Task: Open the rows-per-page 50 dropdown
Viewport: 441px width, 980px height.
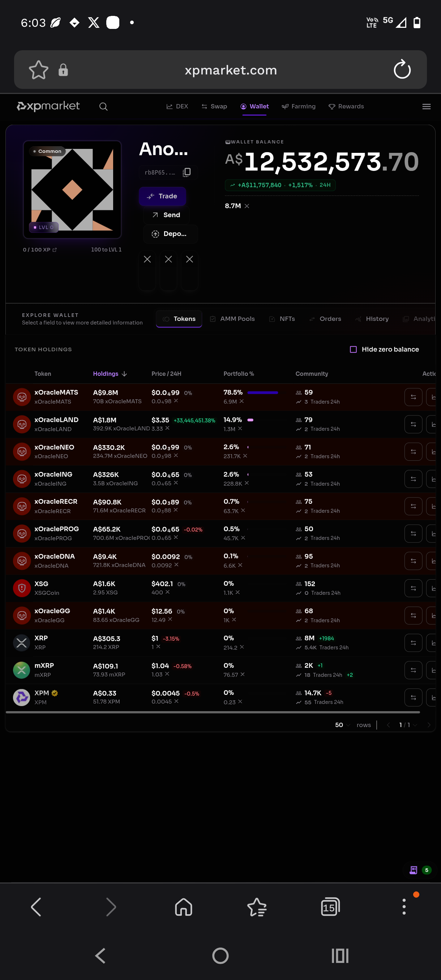Action: (342, 725)
